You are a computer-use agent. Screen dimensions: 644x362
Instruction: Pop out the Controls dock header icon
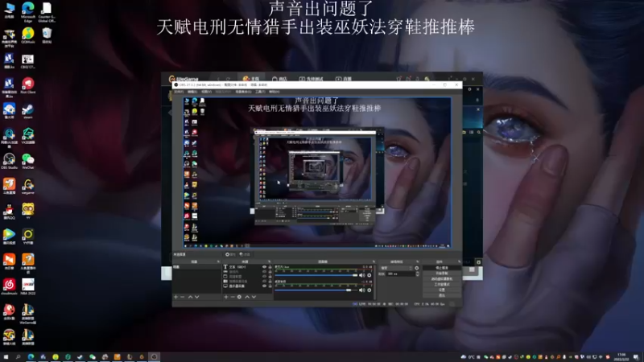459,261
